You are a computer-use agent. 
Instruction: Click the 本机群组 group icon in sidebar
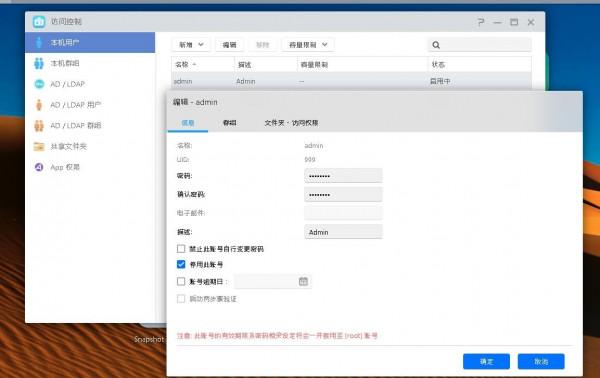pos(39,63)
